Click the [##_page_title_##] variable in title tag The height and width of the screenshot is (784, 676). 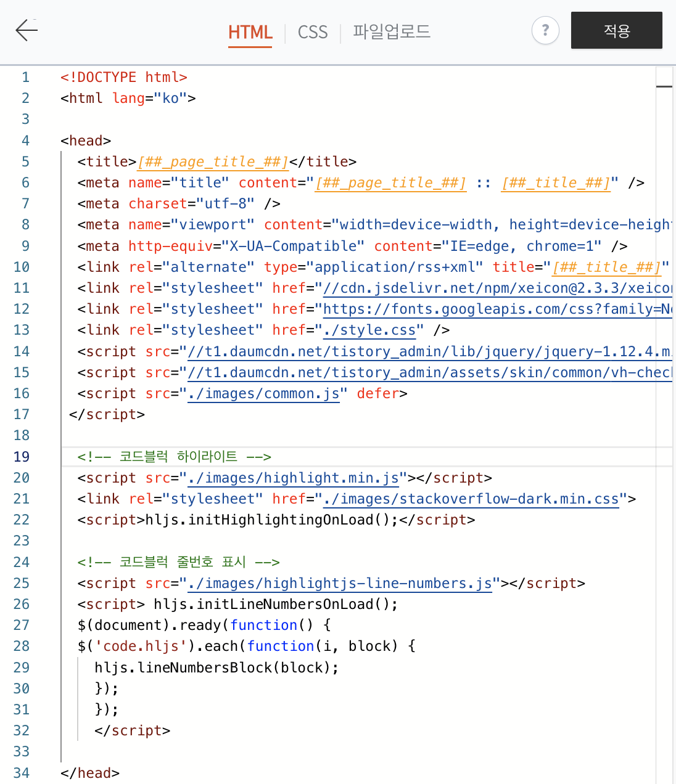[x=213, y=161]
